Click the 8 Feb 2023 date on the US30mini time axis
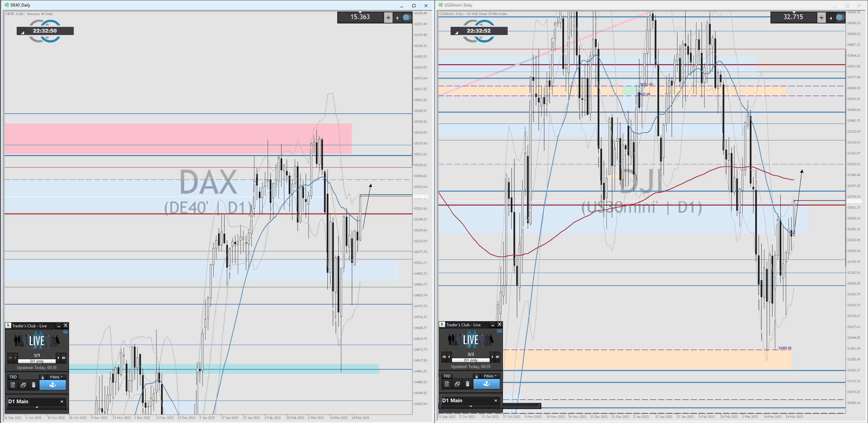The width and height of the screenshot is (868, 423). [x=706, y=417]
